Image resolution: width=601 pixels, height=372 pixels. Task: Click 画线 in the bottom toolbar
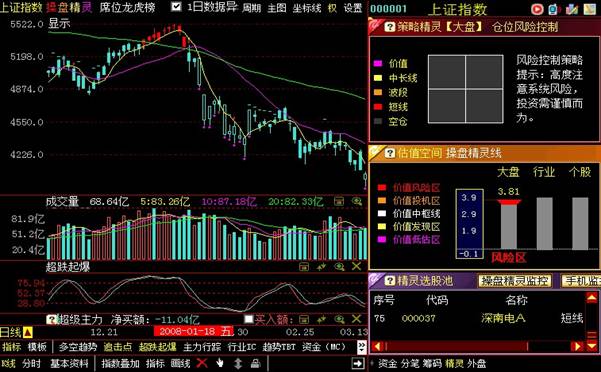pos(180,363)
